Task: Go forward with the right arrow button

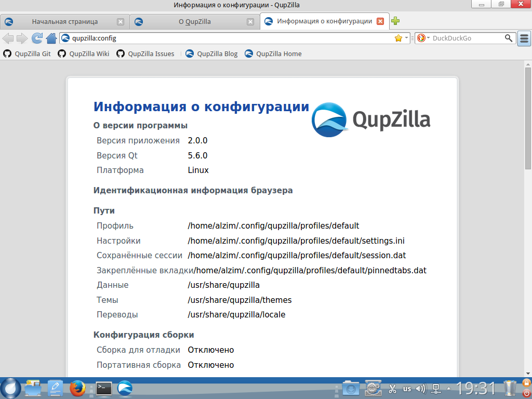Action: 22,38
